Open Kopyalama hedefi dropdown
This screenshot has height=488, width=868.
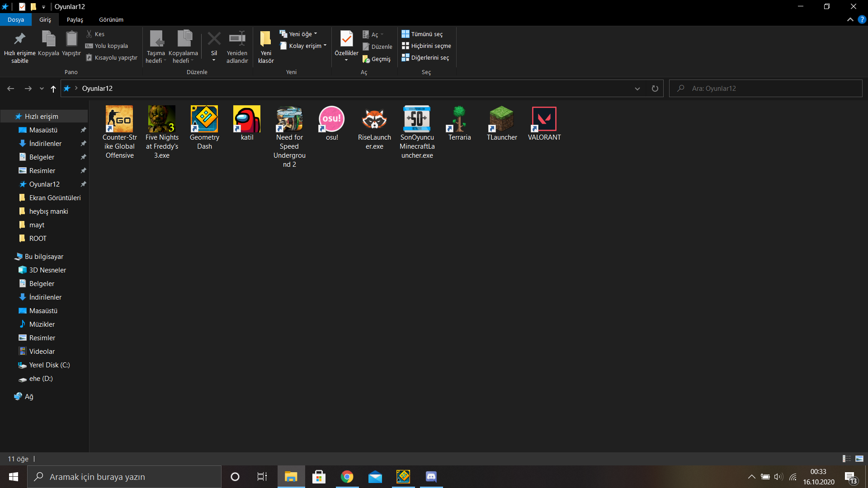click(x=183, y=47)
